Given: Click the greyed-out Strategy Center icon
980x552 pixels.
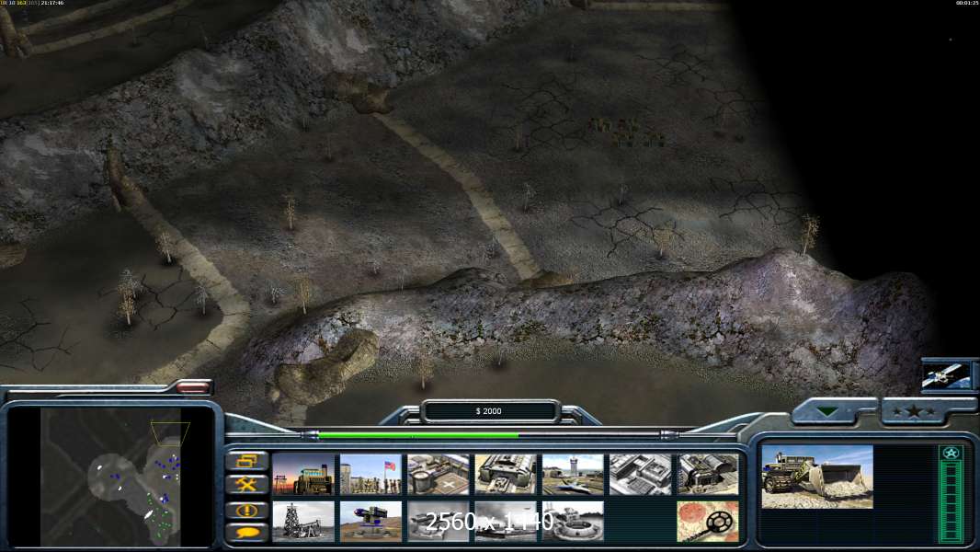Looking at the screenshot, I should [641, 475].
